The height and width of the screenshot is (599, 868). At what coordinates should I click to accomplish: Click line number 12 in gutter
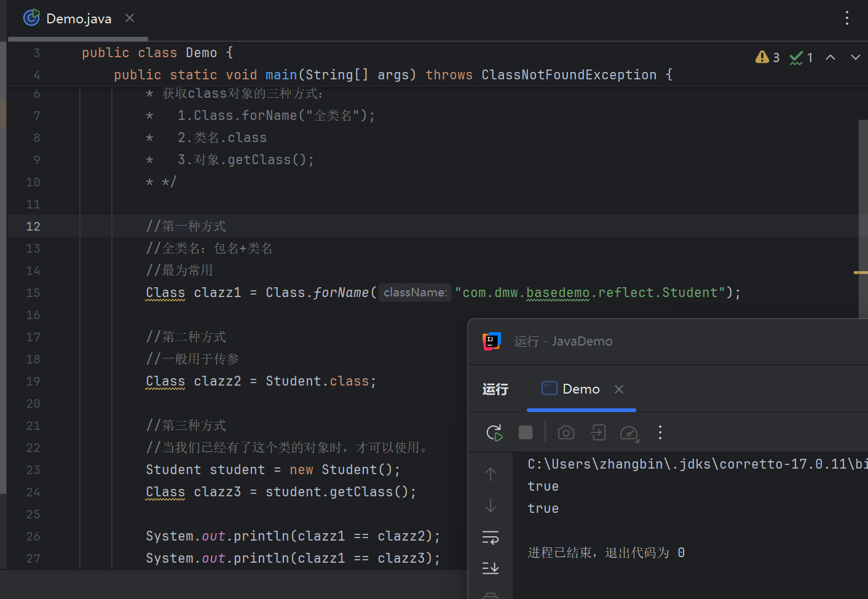(33, 226)
